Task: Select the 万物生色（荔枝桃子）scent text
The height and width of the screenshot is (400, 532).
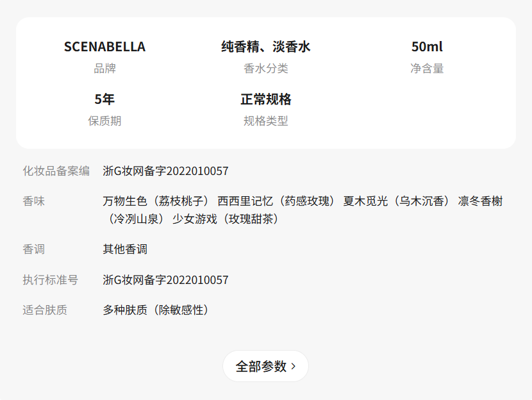Action: pyautogui.click(x=156, y=201)
